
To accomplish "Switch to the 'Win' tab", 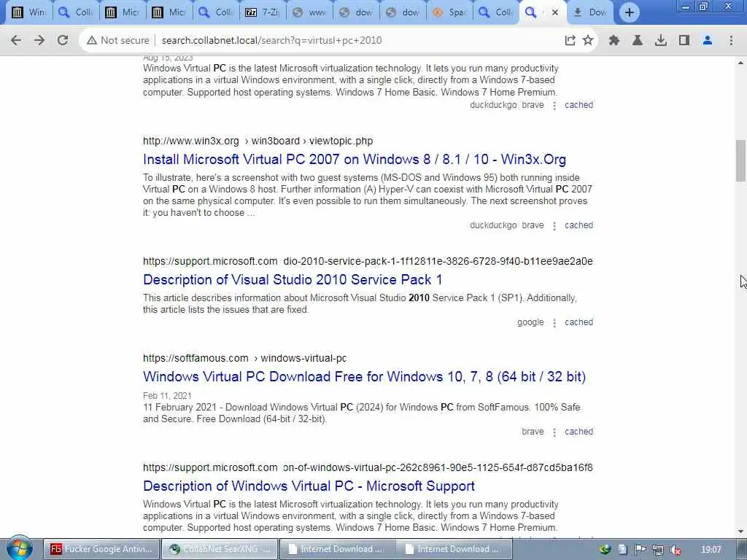I will pyautogui.click(x=28, y=12).
